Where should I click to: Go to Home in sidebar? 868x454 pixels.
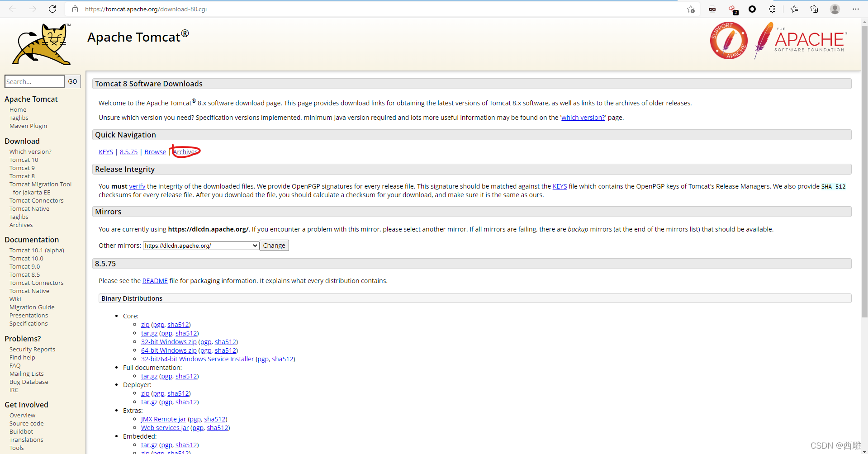coord(18,110)
